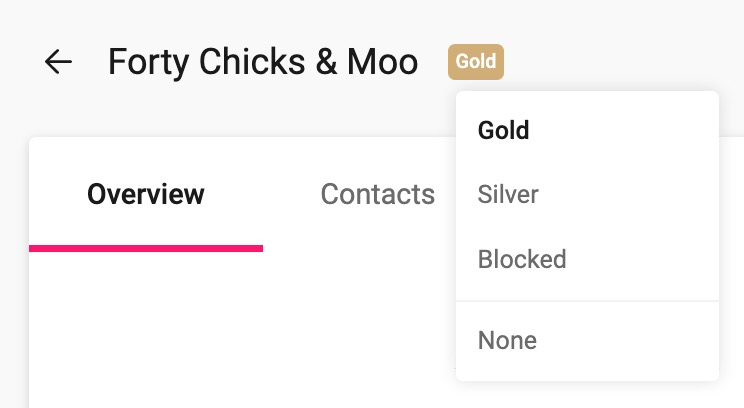This screenshot has height=408, width=744.
Task: Click the pink Overview tab indicator
Action: pyautogui.click(x=146, y=248)
